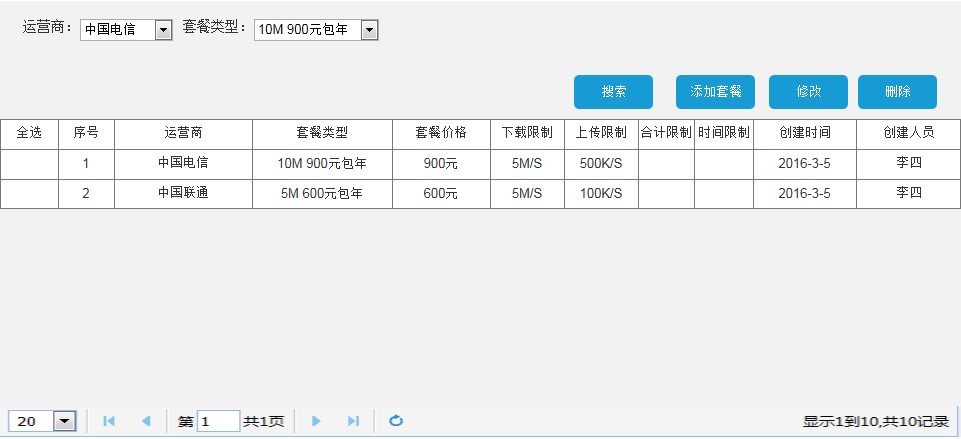Viewport: 961px width, 439px height.
Task: Click the 创建时间 column header
Action: click(805, 134)
